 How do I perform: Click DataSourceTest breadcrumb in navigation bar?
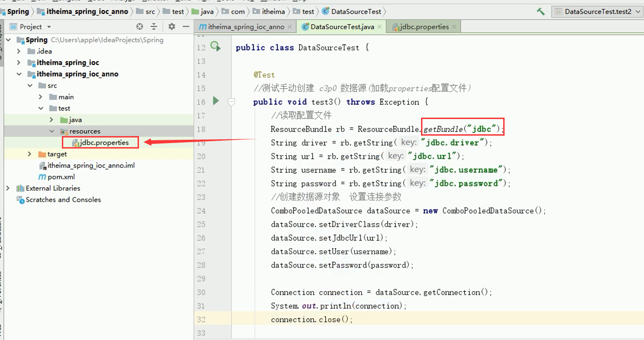tap(356, 12)
